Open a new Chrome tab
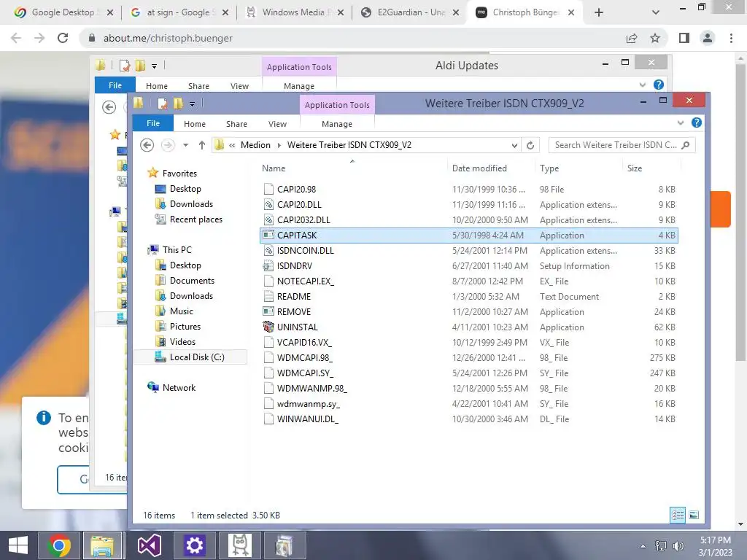The image size is (747, 560). (599, 12)
